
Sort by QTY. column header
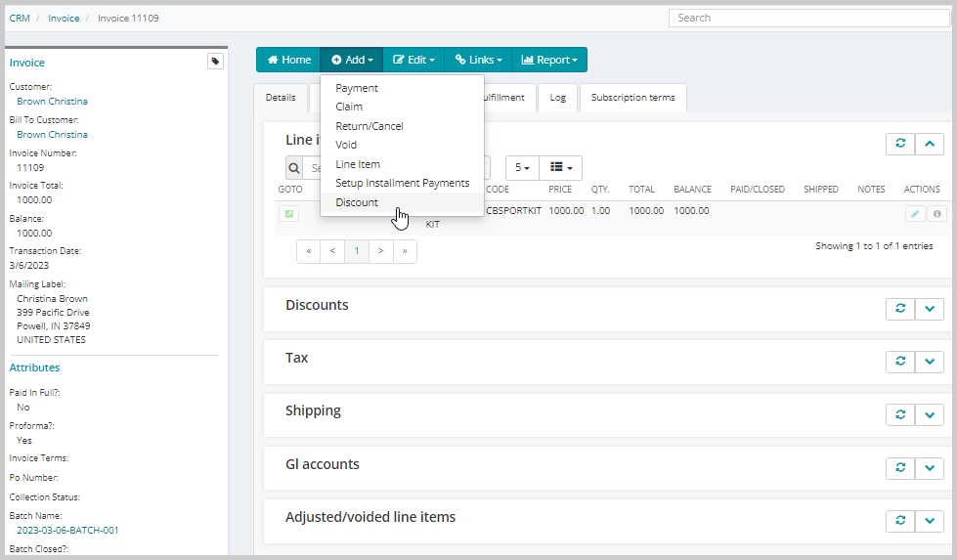[x=600, y=189]
